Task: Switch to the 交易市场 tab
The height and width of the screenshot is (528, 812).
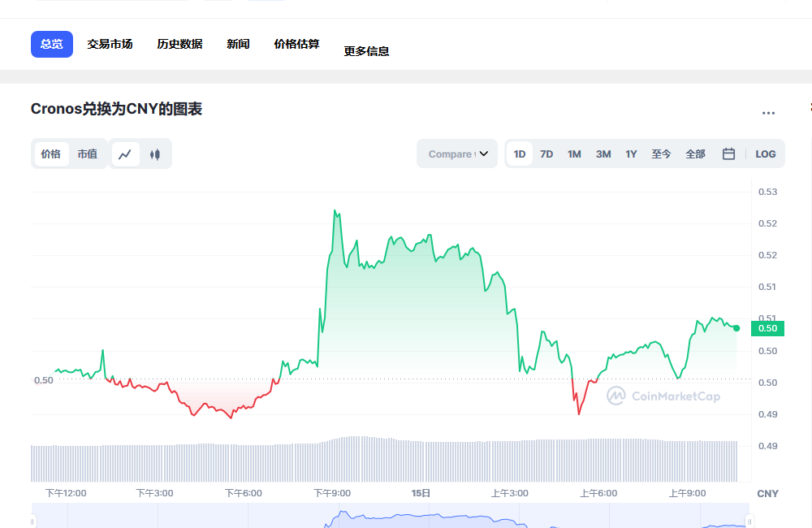Action: tap(110, 44)
